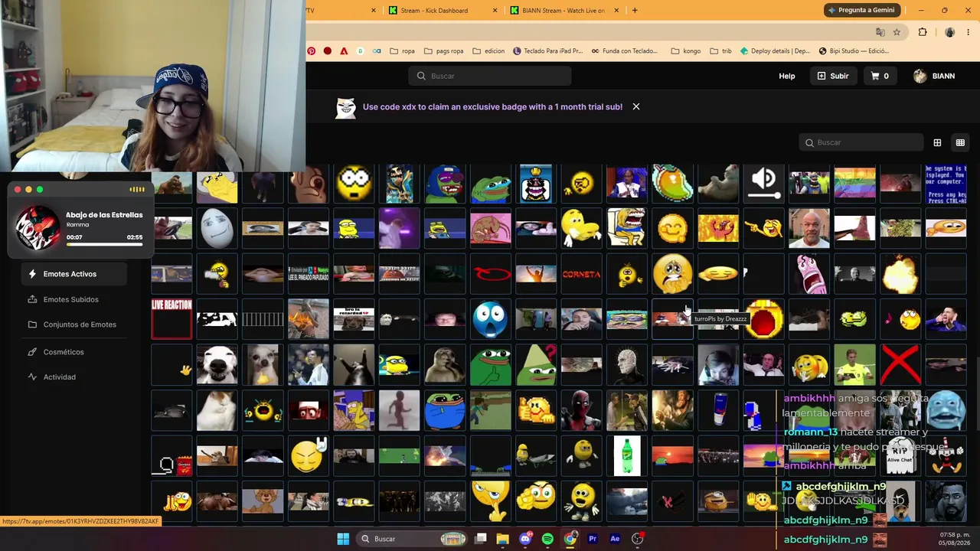980x551 pixels.
Task: Go to Emotes Subidos in sidebar
Action: click(70, 299)
